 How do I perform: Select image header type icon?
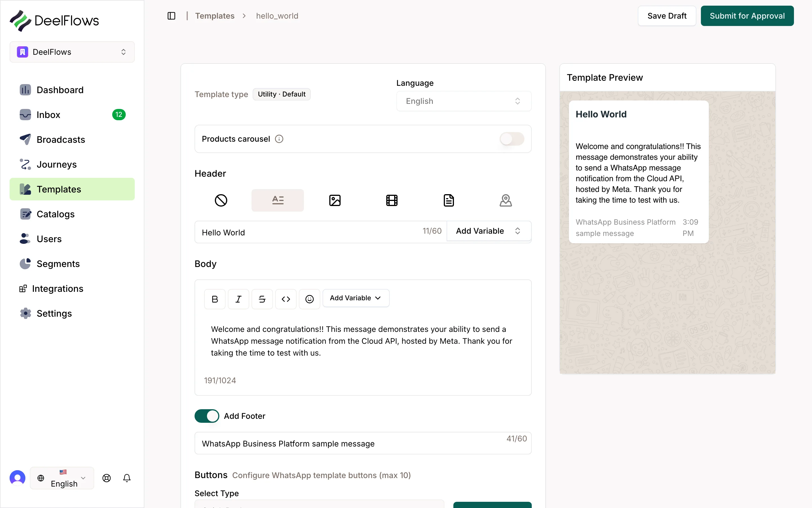coord(335,200)
